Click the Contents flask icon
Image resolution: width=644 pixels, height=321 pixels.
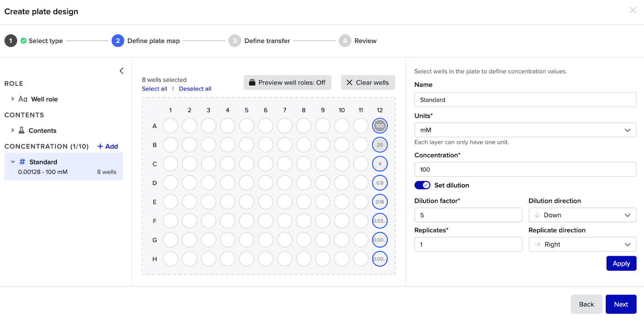coord(22,130)
